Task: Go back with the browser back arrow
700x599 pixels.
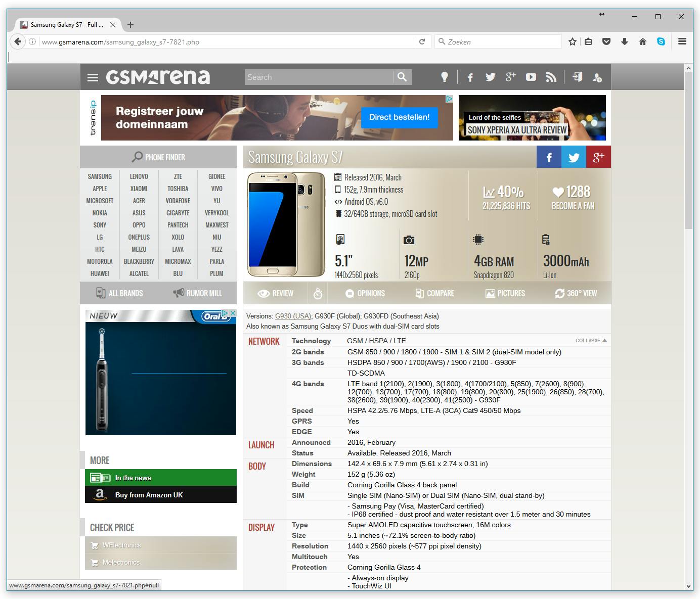Action: [18, 41]
